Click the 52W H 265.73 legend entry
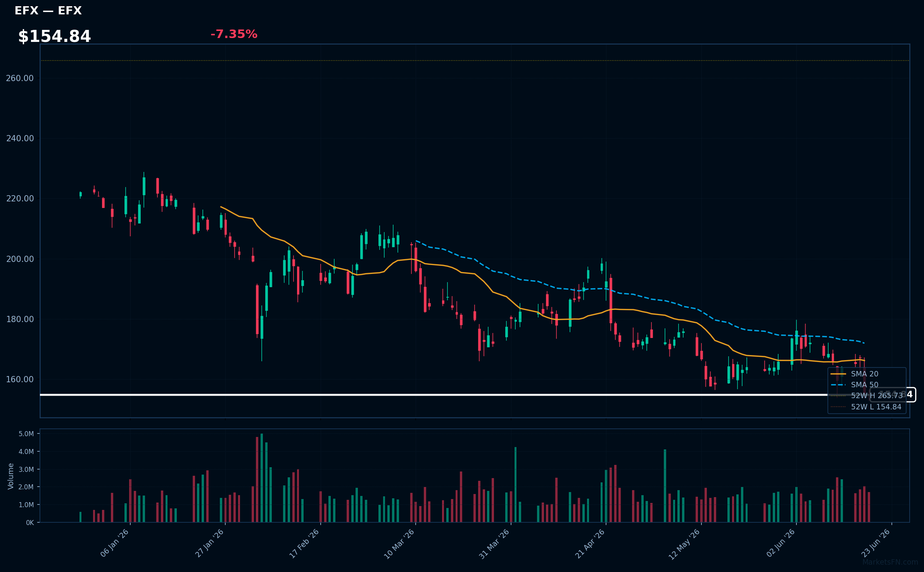The width and height of the screenshot is (924, 572). 867,396
